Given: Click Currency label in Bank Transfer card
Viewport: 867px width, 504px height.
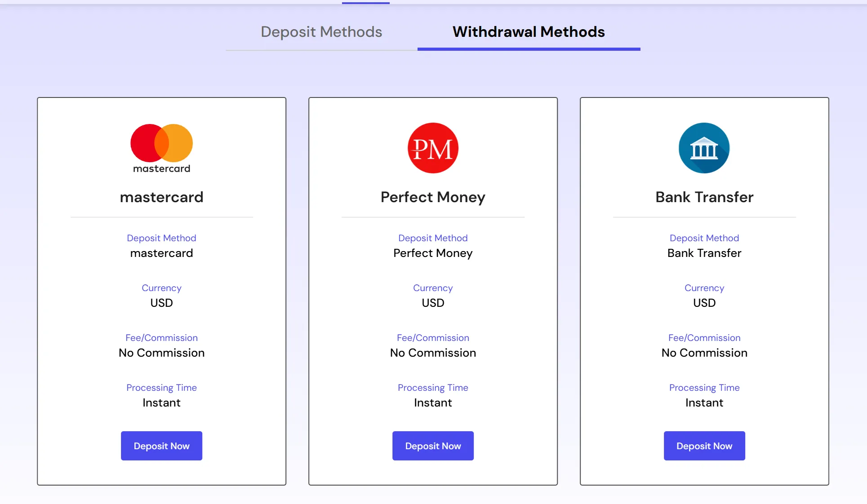Looking at the screenshot, I should (704, 288).
